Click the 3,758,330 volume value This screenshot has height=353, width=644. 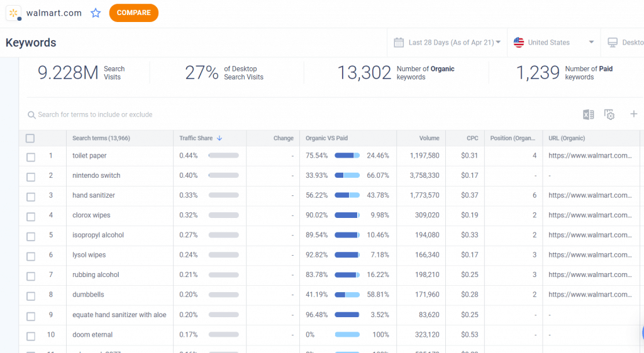point(425,175)
